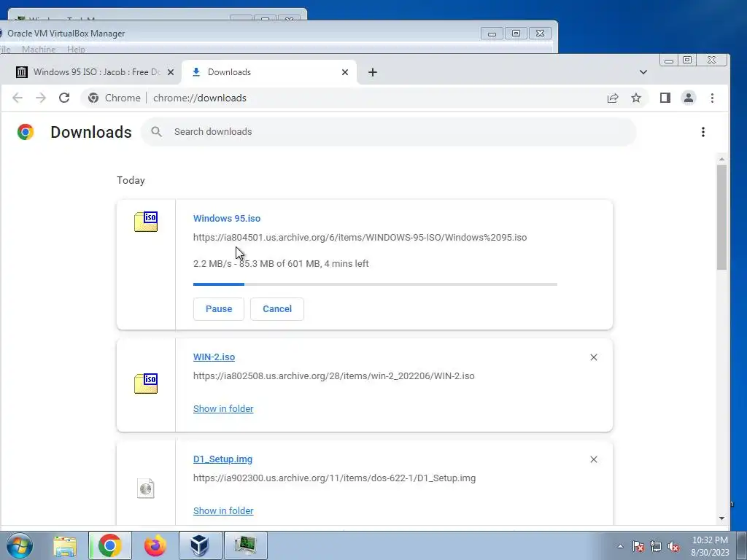The height and width of the screenshot is (560, 747).
Task: Click the Action Center flag tray icon
Action: (638, 547)
